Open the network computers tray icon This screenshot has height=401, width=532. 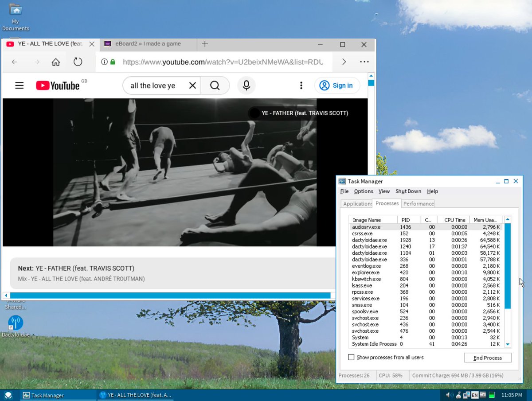[x=465, y=395]
